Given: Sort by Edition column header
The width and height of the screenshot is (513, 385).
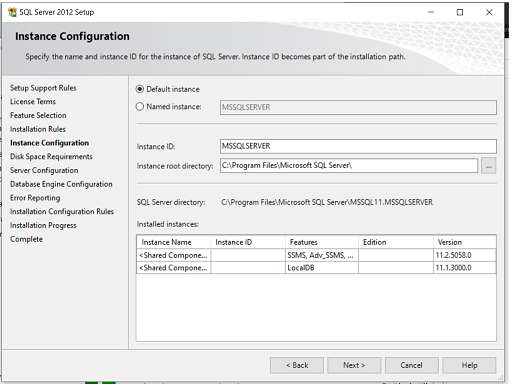Looking at the screenshot, I should pos(396,242).
